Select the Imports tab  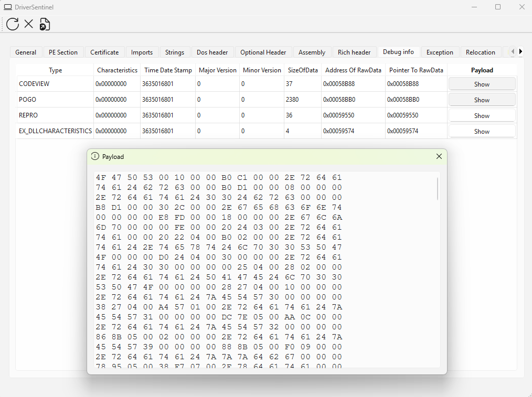coord(142,52)
